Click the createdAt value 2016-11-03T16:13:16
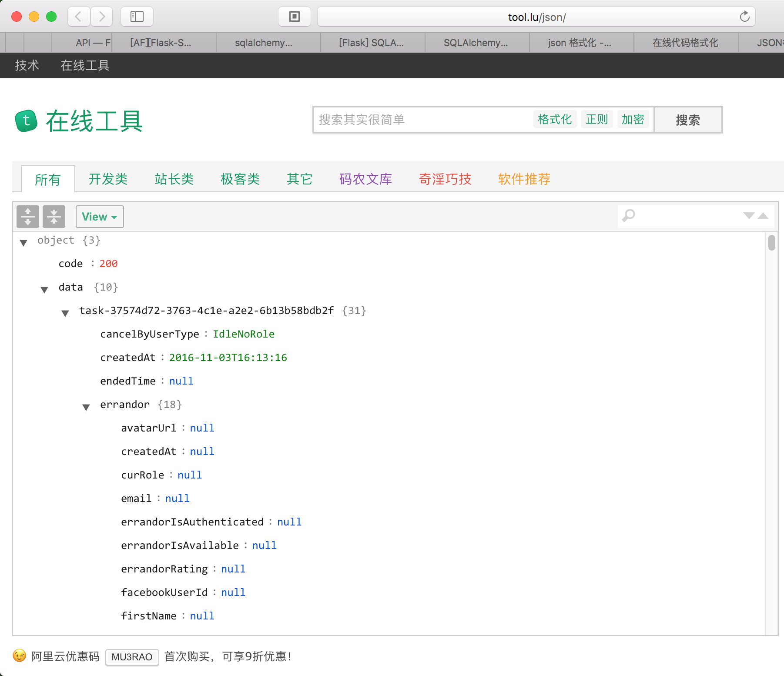The image size is (784, 676). pos(228,358)
